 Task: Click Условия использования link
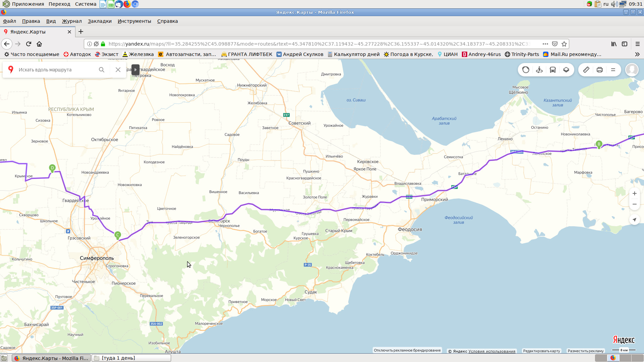coord(492,351)
